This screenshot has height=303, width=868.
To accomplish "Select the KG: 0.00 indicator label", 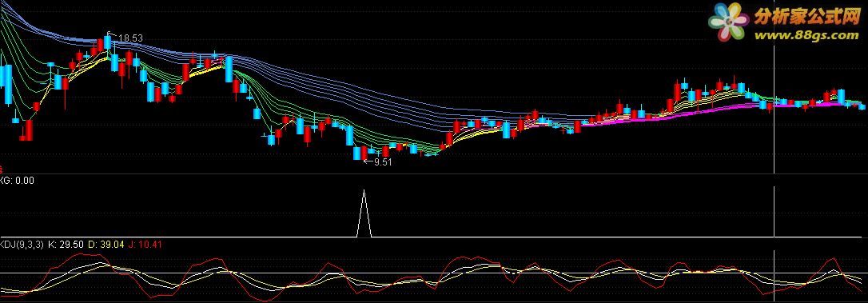I will click(17, 180).
